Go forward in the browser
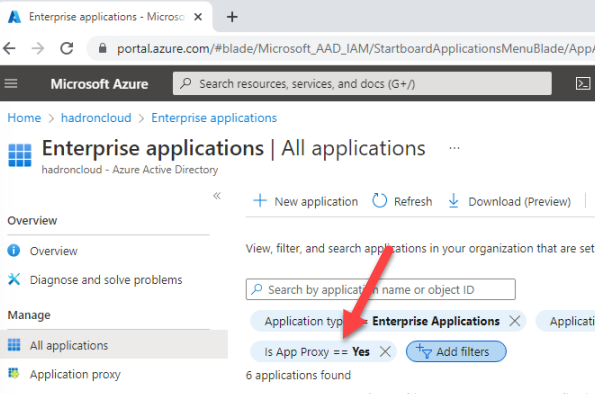Viewport: 595px width, 394px height. click(x=38, y=49)
